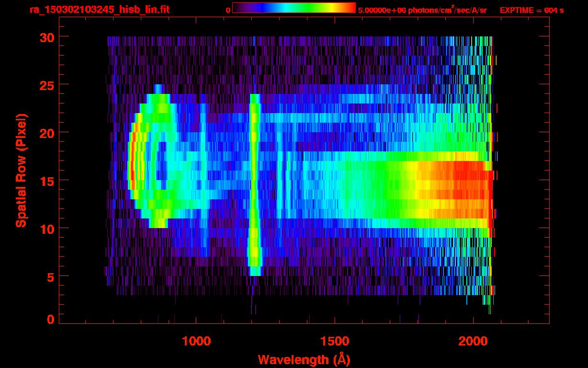Click the rainbow color scale bar
Viewport: 588px width, 368px height.
coord(294,8)
